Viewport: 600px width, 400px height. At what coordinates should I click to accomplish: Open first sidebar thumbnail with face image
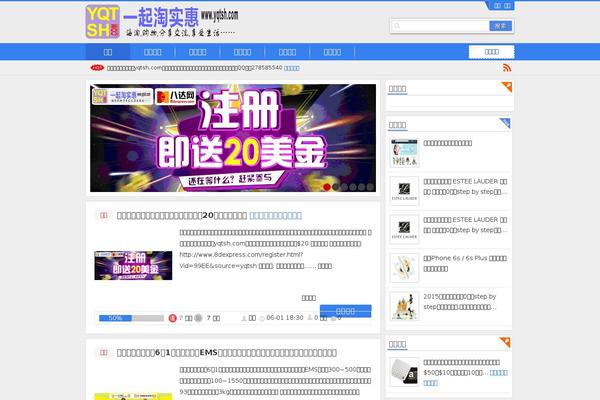[x=404, y=153]
